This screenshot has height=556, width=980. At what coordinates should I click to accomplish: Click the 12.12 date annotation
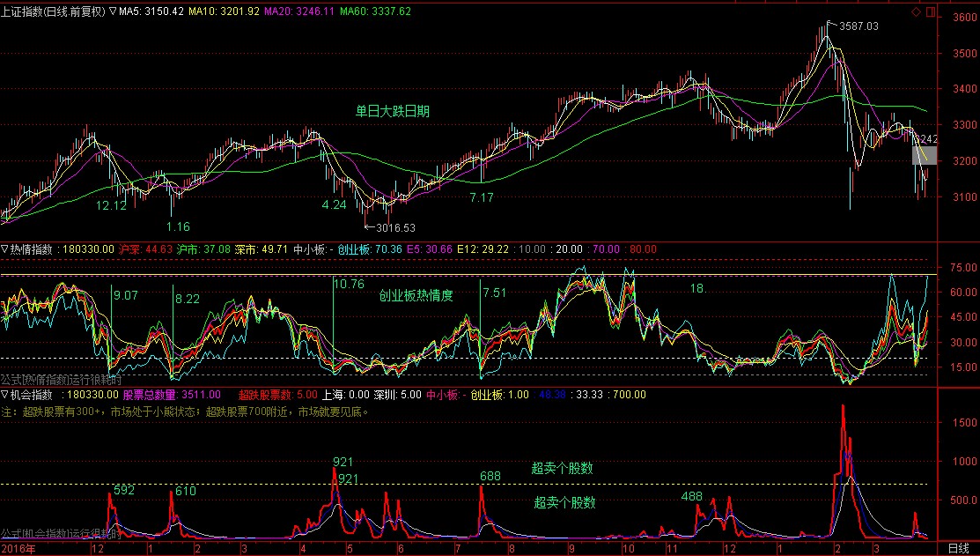pos(111,205)
